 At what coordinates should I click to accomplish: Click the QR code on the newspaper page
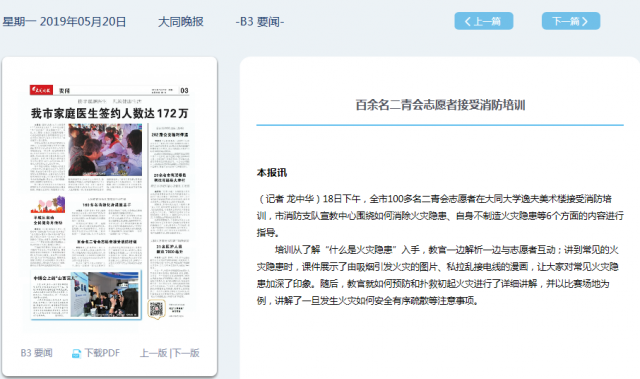pyautogui.click(x=156, y=308)
